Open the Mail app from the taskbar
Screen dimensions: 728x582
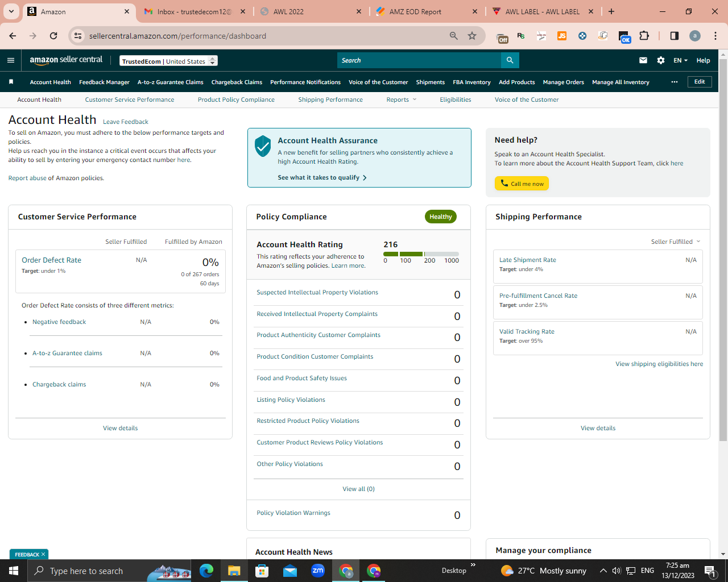[290, 571]
